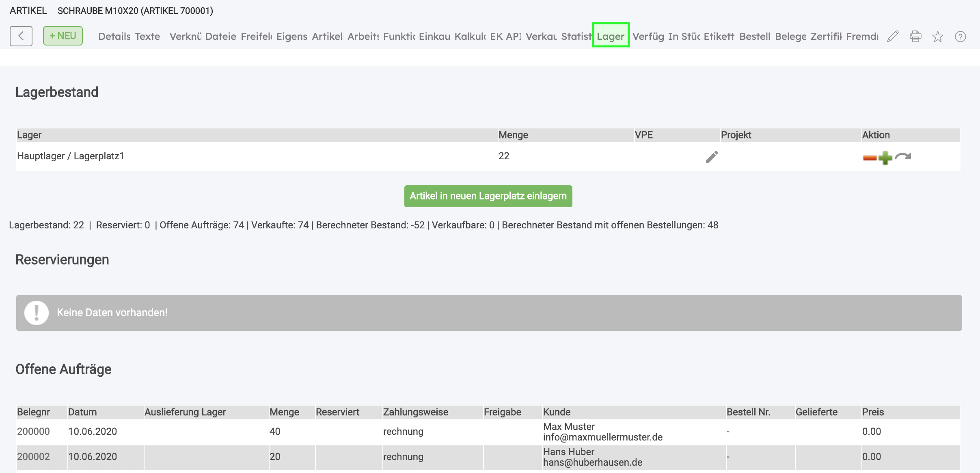Click the printer icon
This screenshot has width=980, height=473.
(915, 37)
